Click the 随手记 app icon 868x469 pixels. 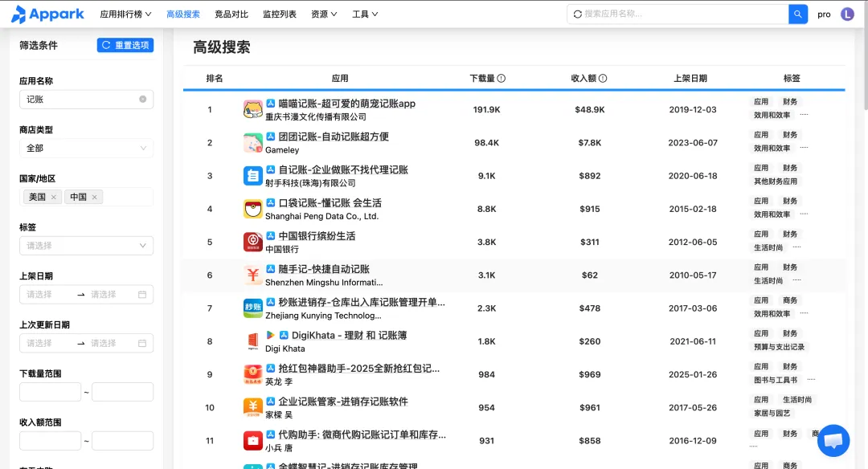point(253,275)
